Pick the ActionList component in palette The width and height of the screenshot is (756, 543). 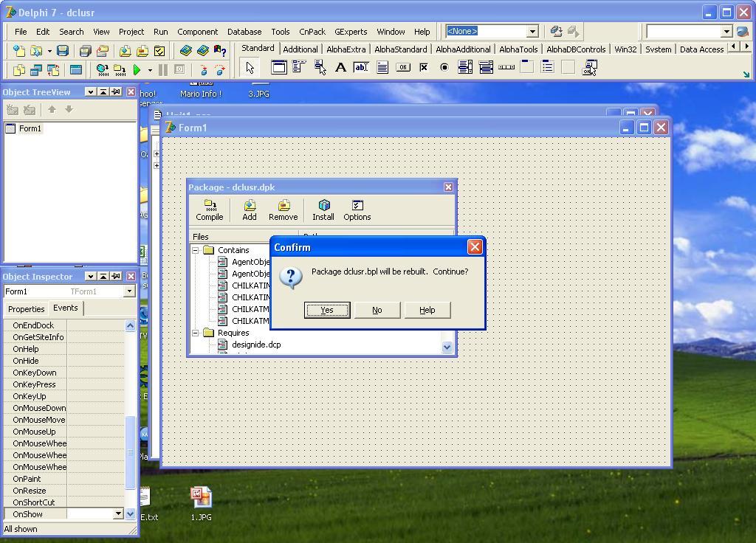590,67
